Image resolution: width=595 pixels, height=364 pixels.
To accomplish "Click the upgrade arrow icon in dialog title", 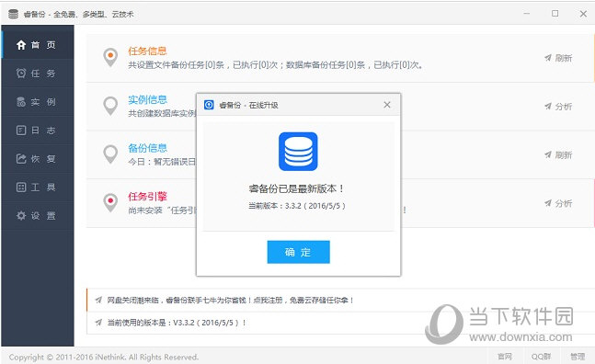I will [209, 105].
